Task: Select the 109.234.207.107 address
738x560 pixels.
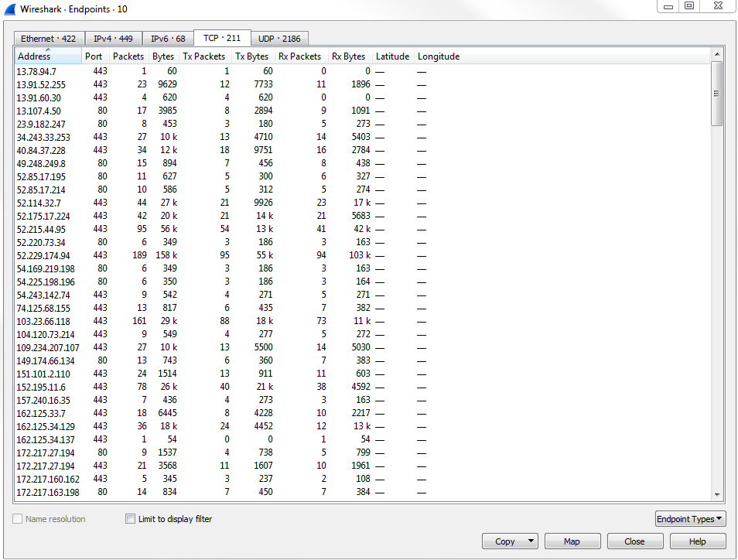Action: (48, 348)
